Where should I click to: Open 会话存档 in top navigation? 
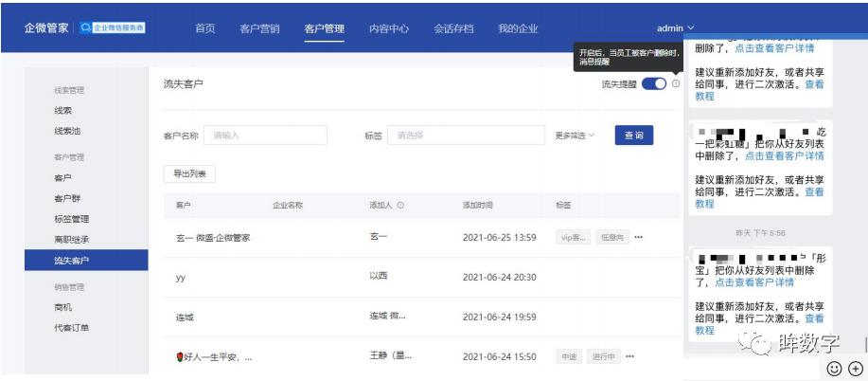tap(454, 28)
